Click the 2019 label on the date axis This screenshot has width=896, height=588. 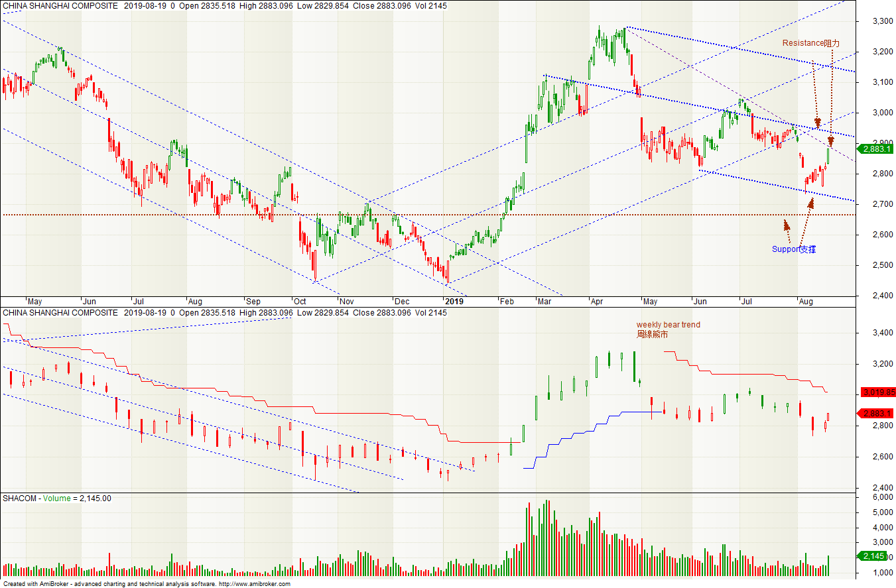[x=454, y=301]
